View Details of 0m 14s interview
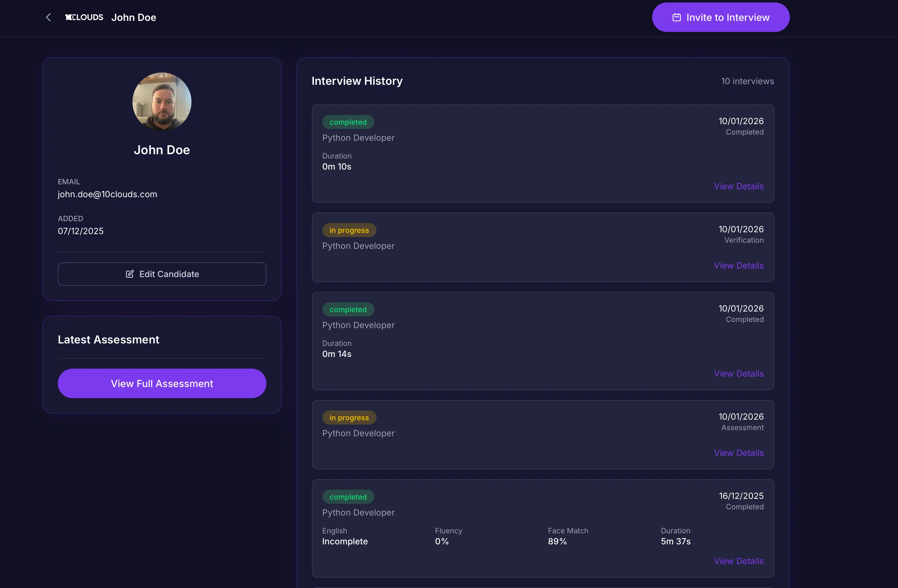 [x=738, y=374]
